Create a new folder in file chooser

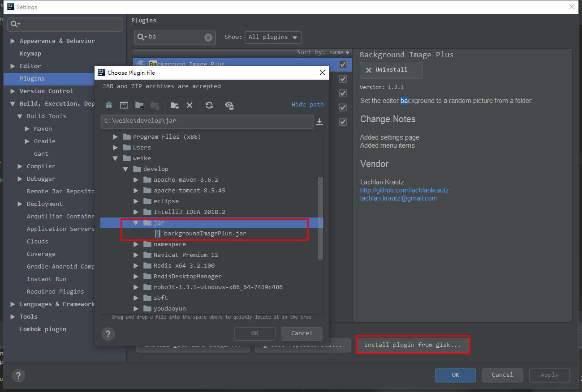coord(174,105)
